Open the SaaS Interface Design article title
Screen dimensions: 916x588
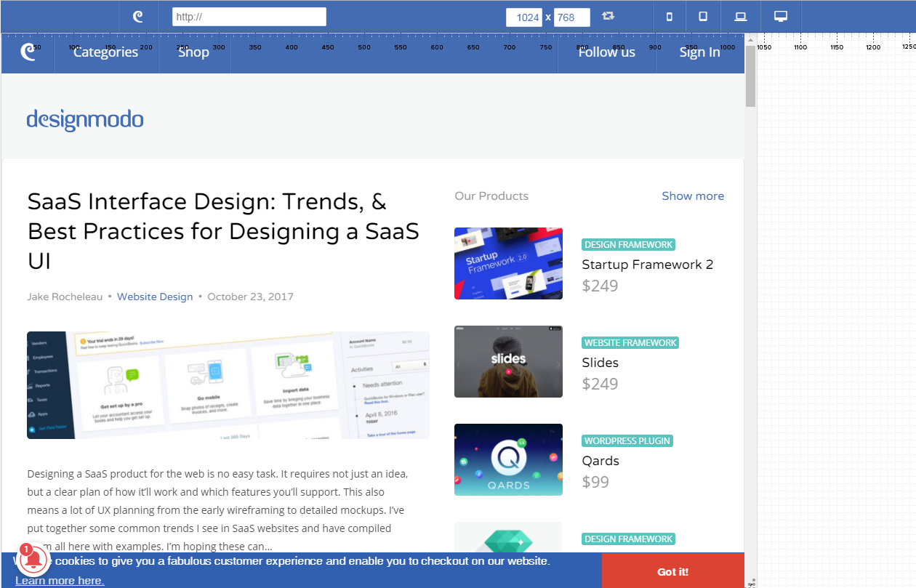[x=224, y=231]
